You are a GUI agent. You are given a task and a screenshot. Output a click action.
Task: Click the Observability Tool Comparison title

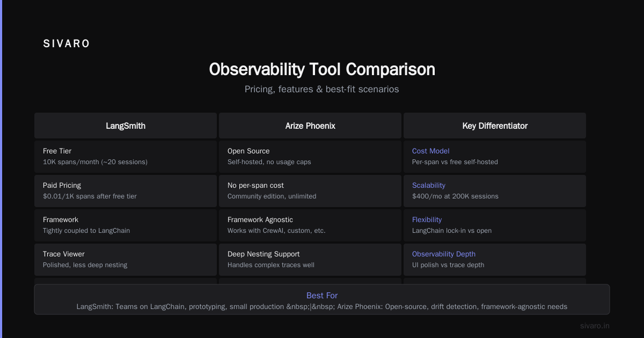point(322,70)
